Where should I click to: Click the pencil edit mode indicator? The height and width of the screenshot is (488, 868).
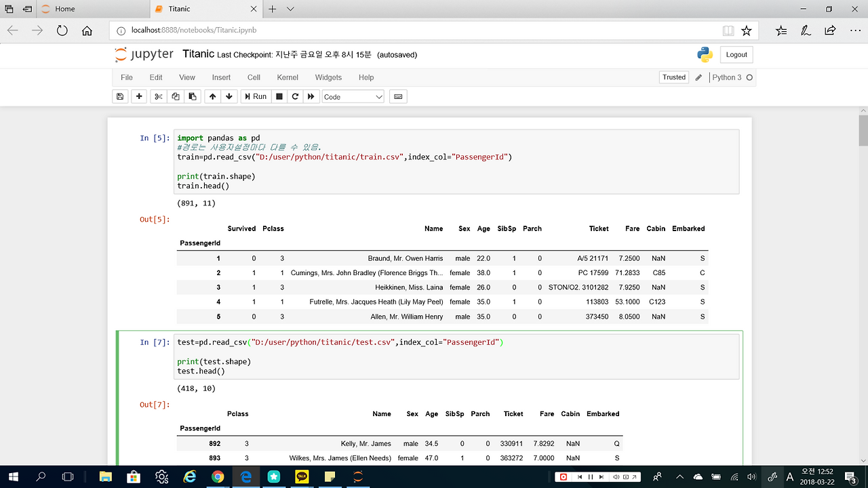click(698, 77)
